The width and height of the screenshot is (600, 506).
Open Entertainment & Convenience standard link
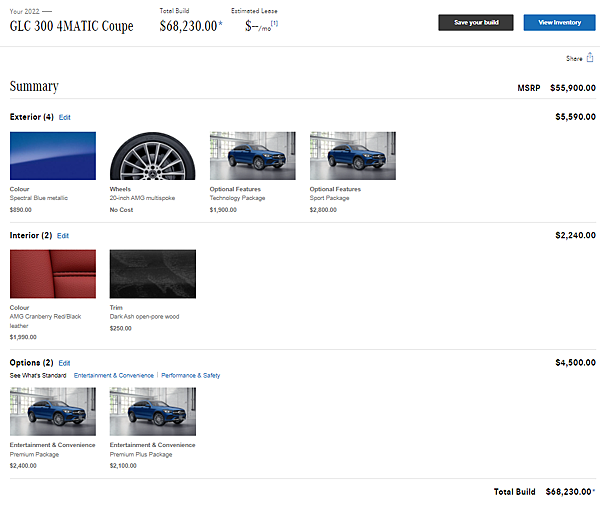(114, 375)
